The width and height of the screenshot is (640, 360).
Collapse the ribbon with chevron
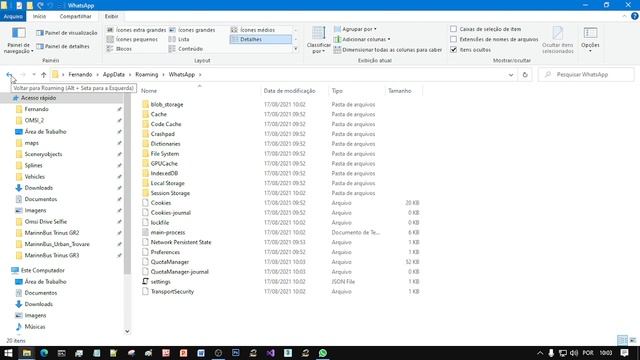click(x=624, y=16)
